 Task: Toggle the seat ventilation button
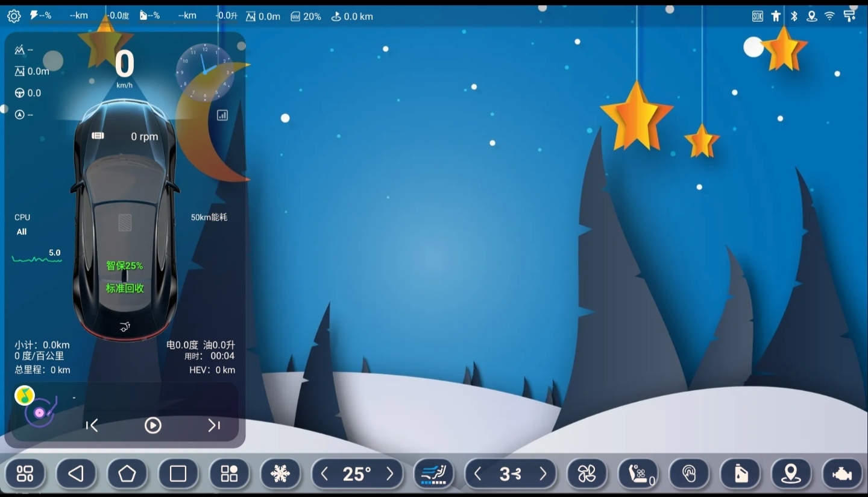[x=638, y=474]
